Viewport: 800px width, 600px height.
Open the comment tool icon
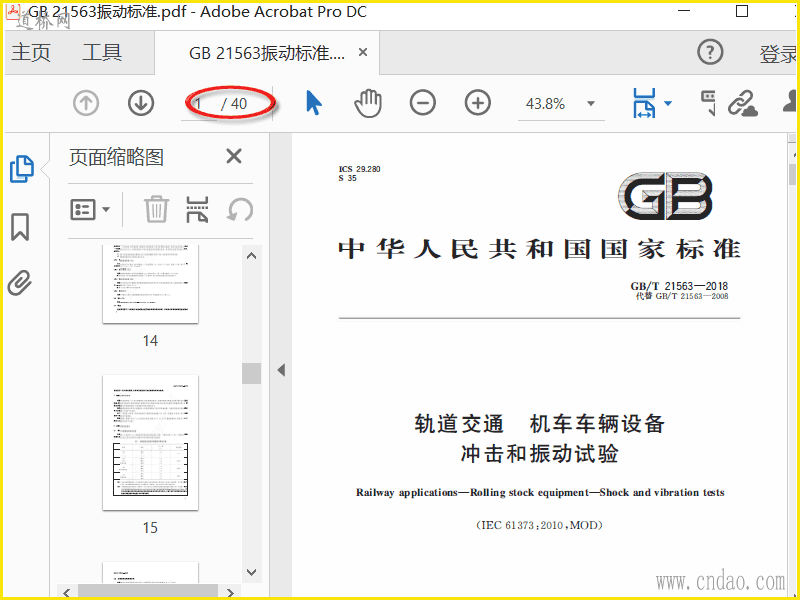point(708,103)
